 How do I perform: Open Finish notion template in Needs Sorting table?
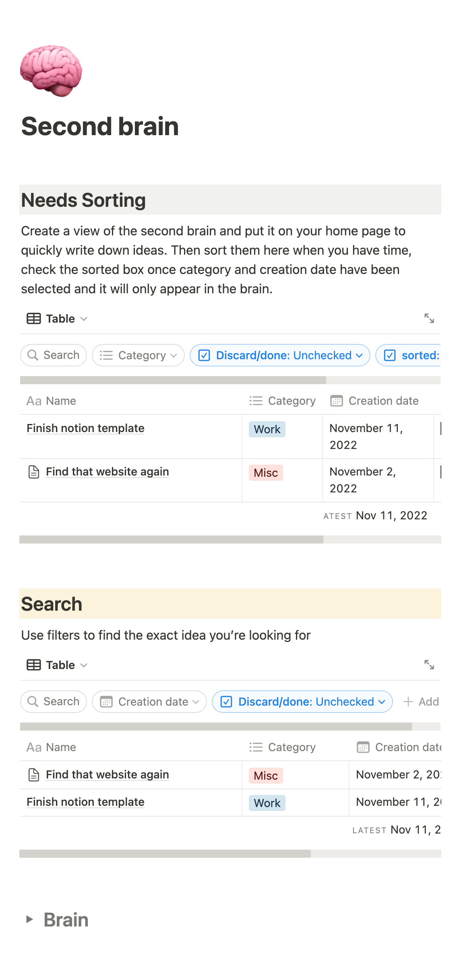pyautogui.click(x=85, y=428)
